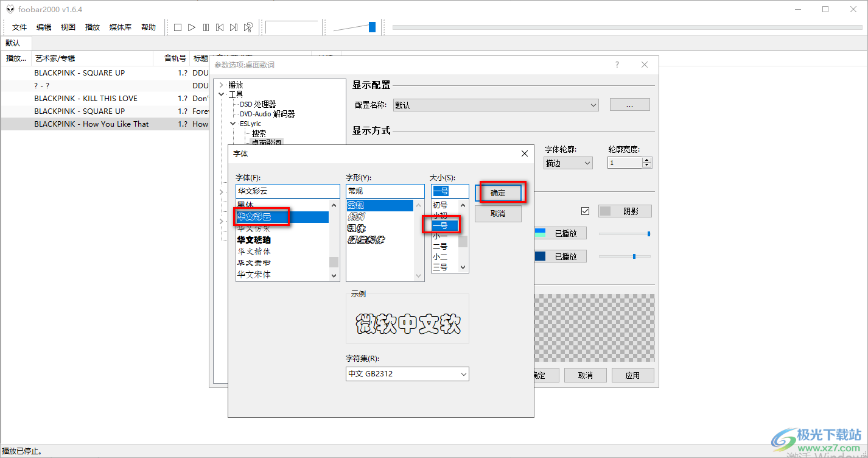The width and height of the screenshot is (868, 458).
Task: Click the Pause icon in toolbar
Action: click(206, 27)
